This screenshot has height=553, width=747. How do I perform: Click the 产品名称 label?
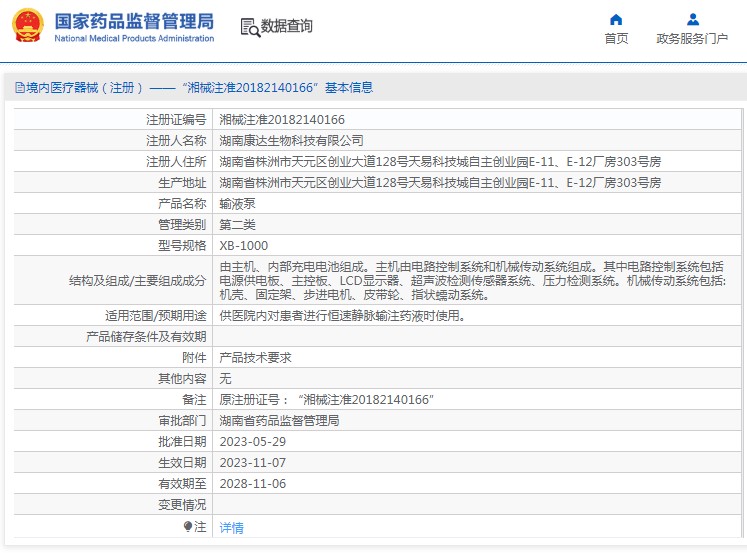pyautogui.click(x=182, y=203)
